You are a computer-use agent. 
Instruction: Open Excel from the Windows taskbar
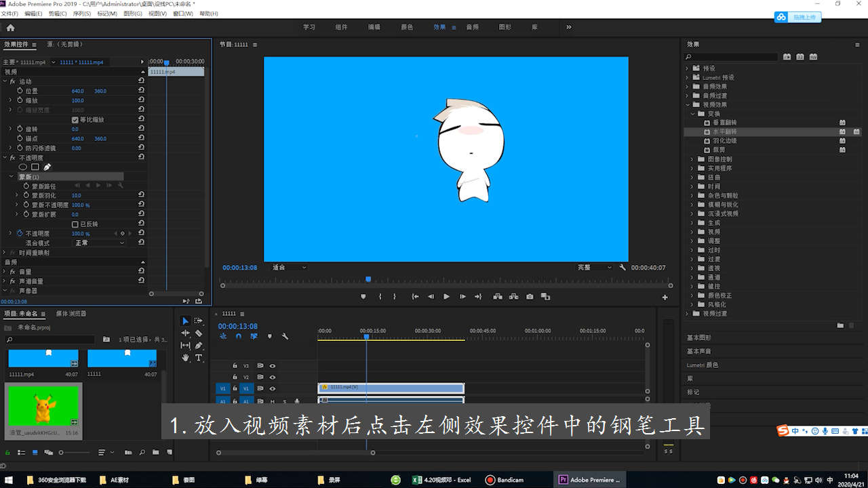(442, 480)
